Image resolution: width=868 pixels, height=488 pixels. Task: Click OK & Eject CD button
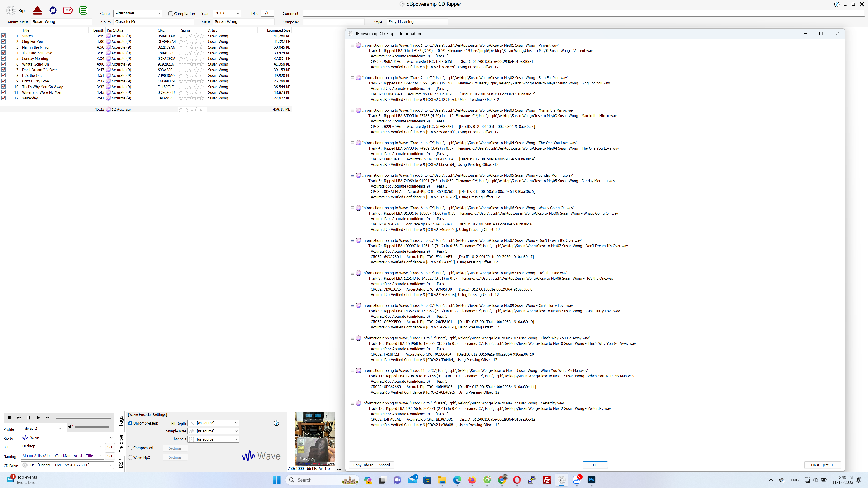(x=823, y=465)
